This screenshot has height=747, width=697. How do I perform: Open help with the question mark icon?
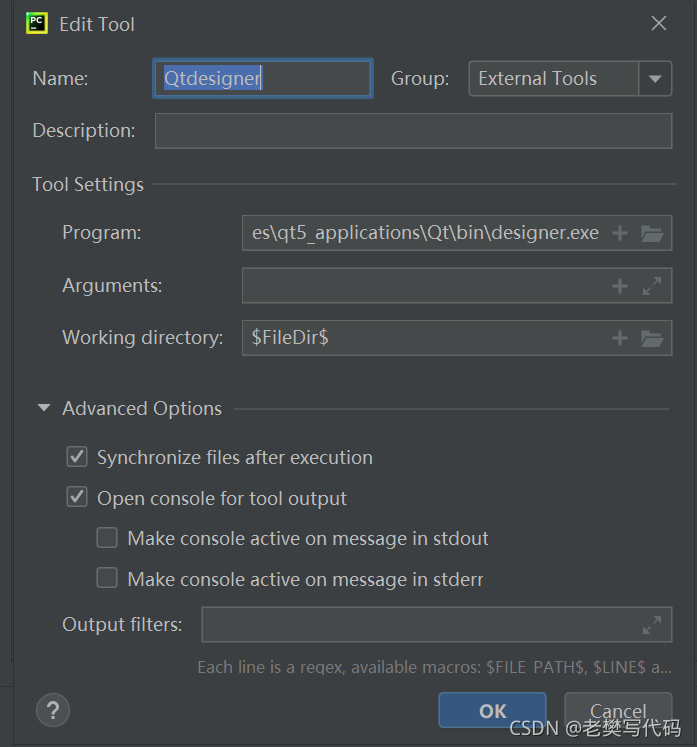[53, 711]
